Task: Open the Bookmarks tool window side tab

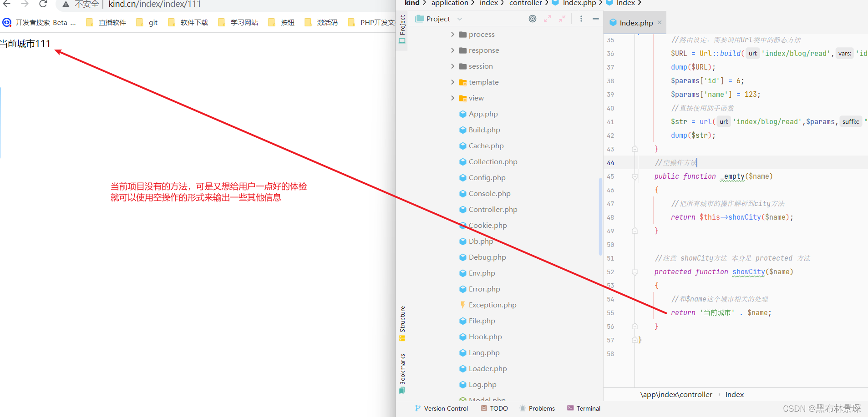Action: (402, 373)
